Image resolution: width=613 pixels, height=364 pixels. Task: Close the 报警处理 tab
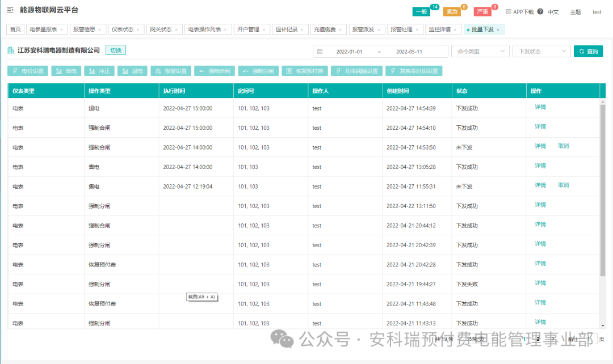pyautogui.click(x=417, y=29)
